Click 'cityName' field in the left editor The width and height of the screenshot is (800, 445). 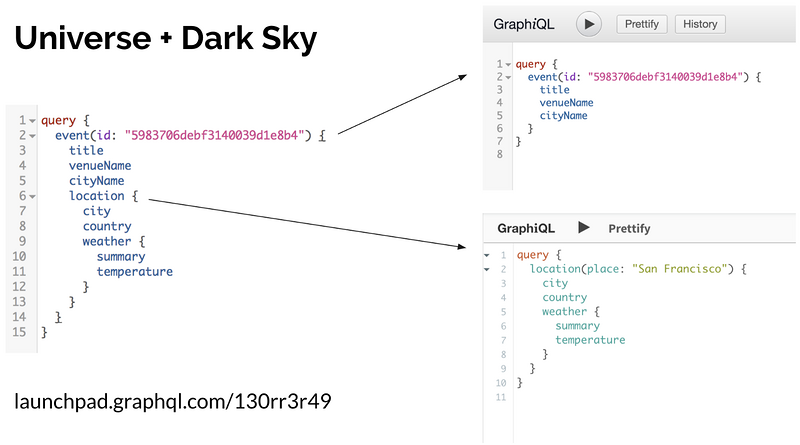click(96, 181)
